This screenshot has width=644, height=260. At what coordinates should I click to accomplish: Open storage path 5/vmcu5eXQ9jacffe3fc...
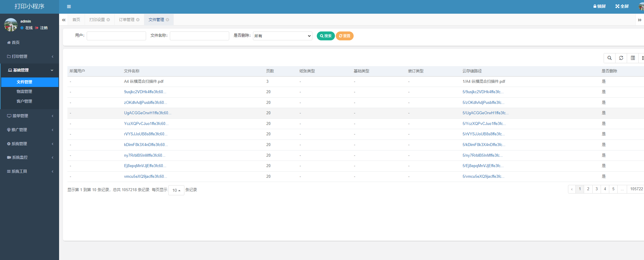click(483, 177)
